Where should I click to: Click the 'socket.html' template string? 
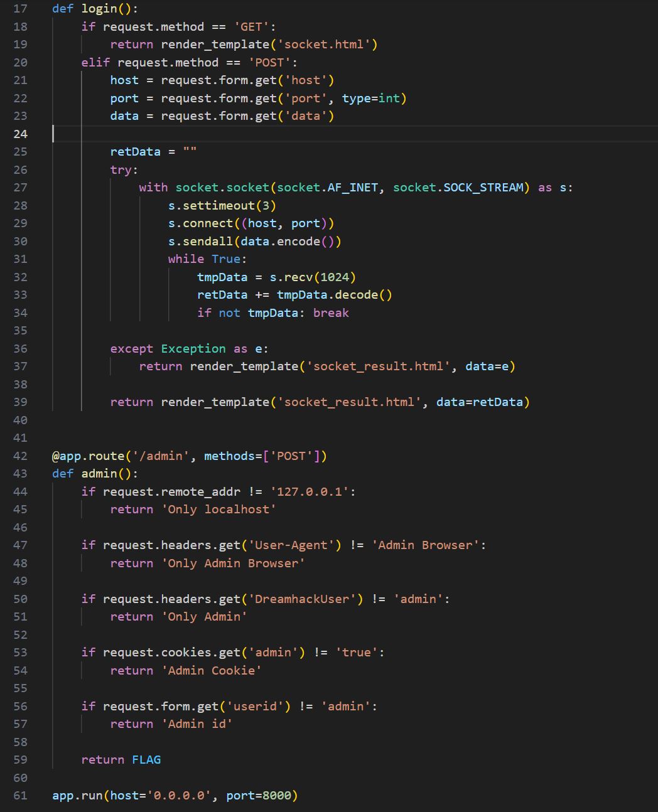click(x=323, y=45)
